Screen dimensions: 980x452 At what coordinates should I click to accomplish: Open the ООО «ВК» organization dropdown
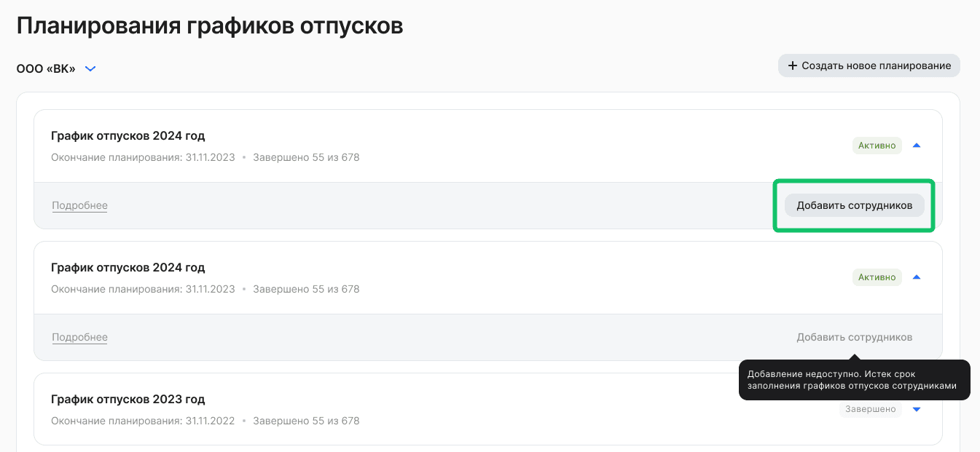pos(57,69)
